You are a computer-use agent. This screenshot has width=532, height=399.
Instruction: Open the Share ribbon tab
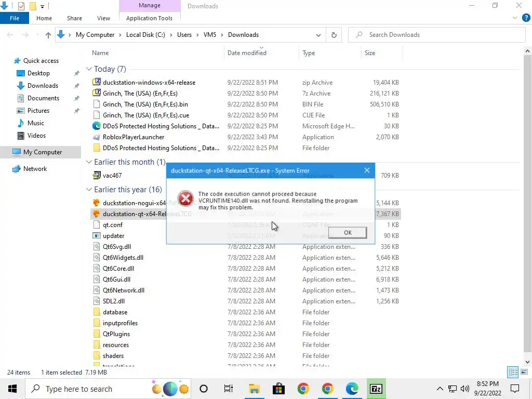pos(74,18)
